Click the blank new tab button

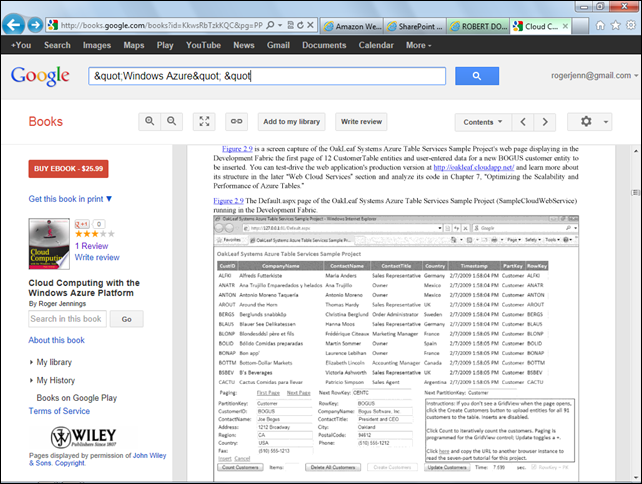point(580,26)
